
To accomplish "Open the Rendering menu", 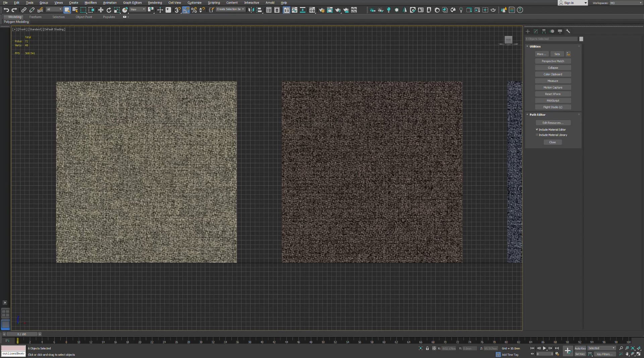I will [x=155, y=3].
